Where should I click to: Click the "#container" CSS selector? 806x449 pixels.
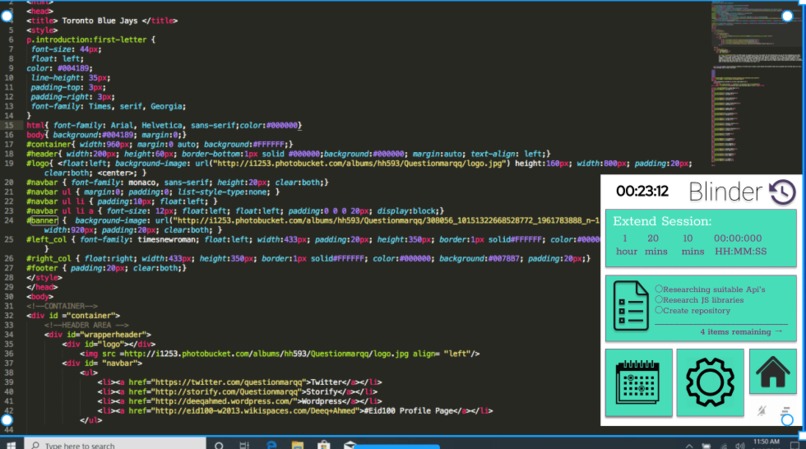click(x=50, y=144)
